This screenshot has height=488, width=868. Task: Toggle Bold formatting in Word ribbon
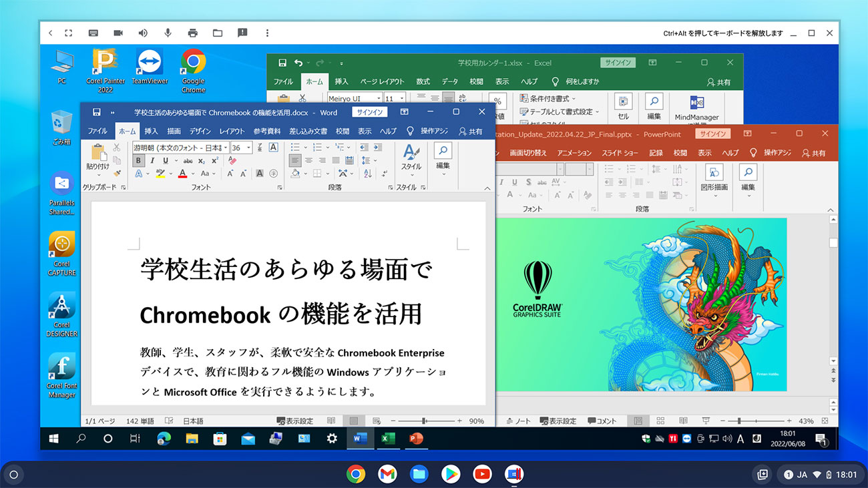pos(138,160)
